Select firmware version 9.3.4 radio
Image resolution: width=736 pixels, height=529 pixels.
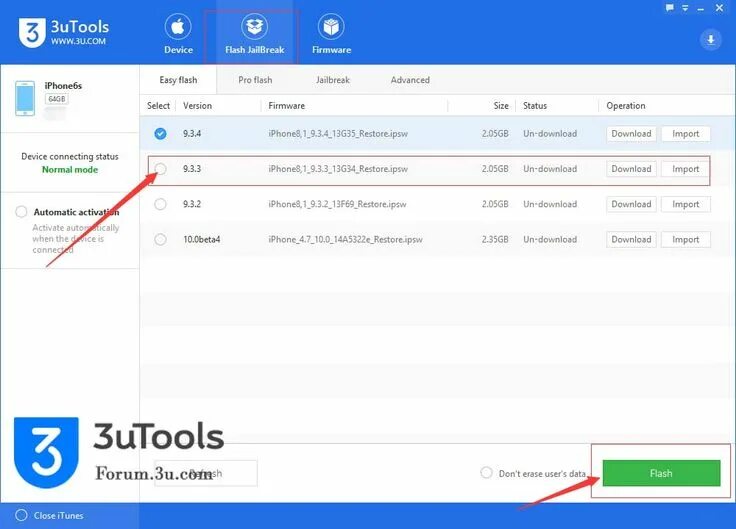[x=160, y=134]
